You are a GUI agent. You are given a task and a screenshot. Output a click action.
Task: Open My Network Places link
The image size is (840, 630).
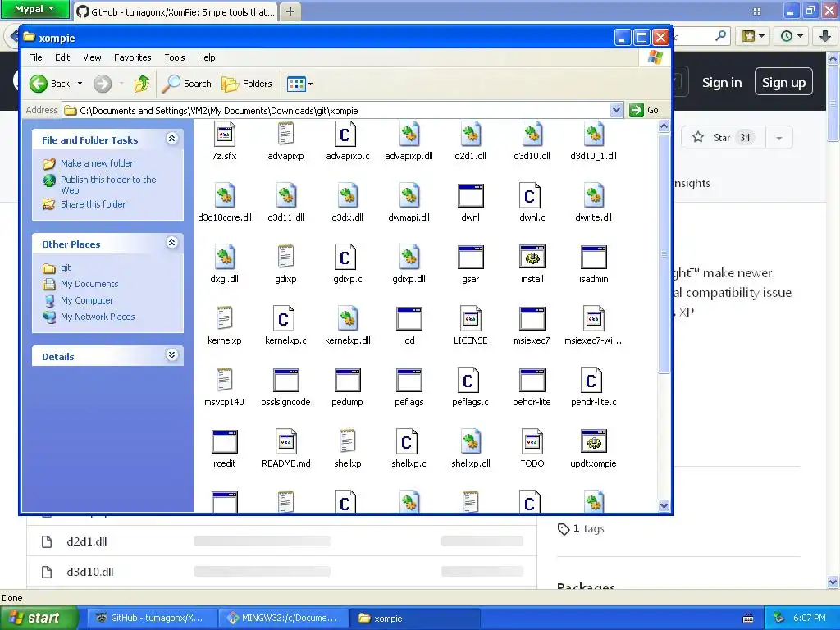tap(98, 317)
